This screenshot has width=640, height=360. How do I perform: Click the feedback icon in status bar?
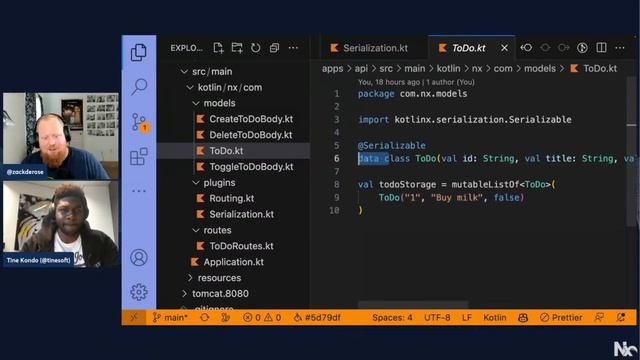(x=599, y=317)
